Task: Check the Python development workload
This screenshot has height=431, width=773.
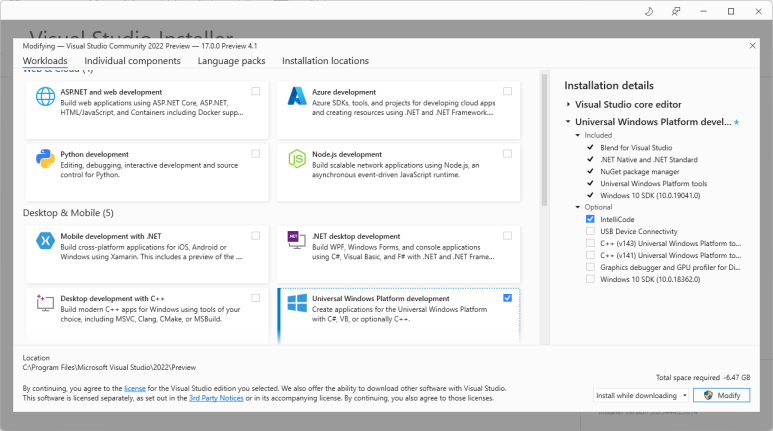Action: (256, 154)
